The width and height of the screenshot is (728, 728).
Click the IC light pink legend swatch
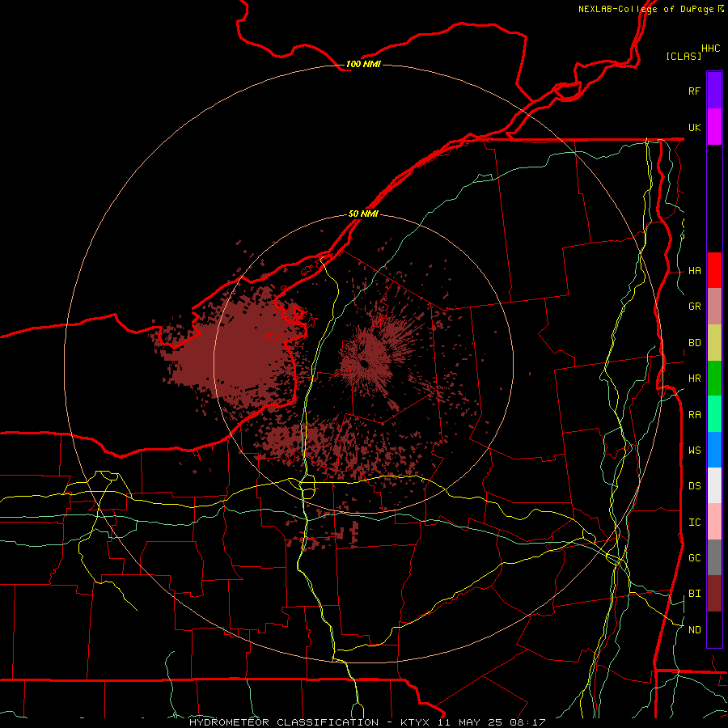[714, 522]
